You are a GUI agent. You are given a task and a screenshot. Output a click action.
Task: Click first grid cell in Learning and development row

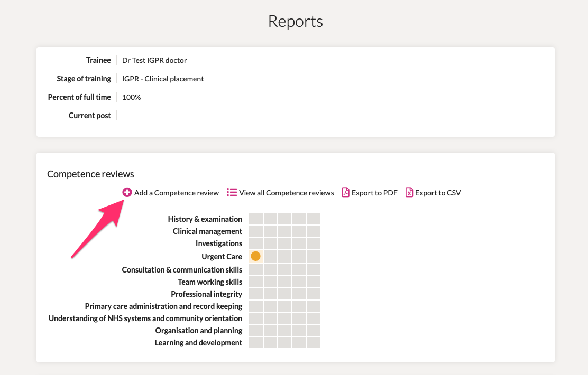pos(256,342)
